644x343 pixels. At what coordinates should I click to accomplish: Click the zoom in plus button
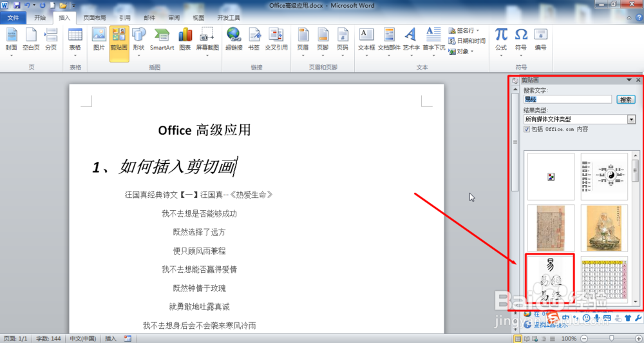(x=638, y=338)
